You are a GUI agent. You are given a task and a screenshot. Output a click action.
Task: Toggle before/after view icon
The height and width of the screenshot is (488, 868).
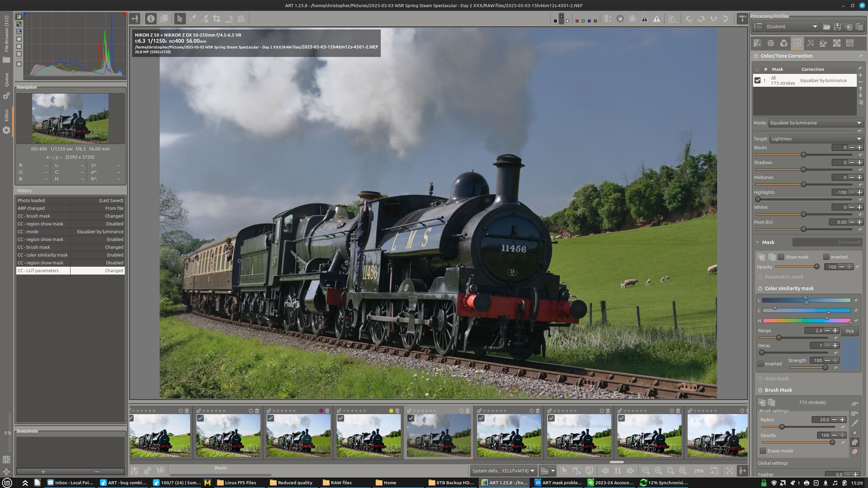(x=163, y=19)
